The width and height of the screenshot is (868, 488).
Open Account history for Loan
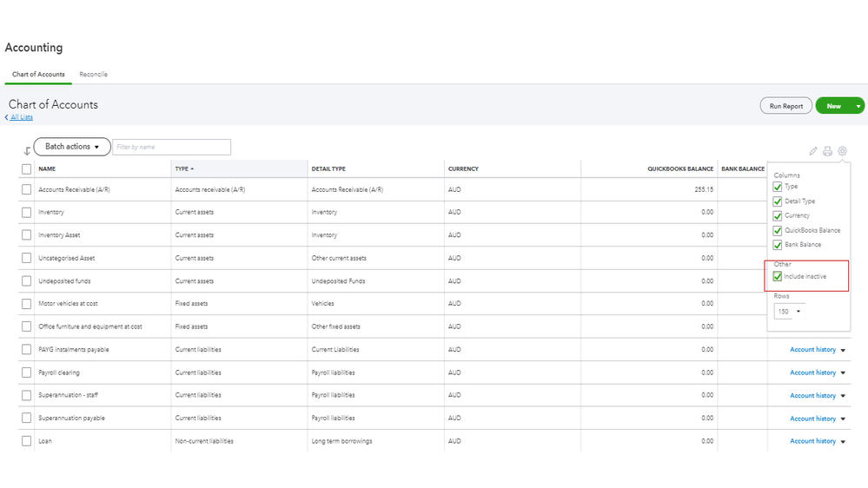click(812, 441)
